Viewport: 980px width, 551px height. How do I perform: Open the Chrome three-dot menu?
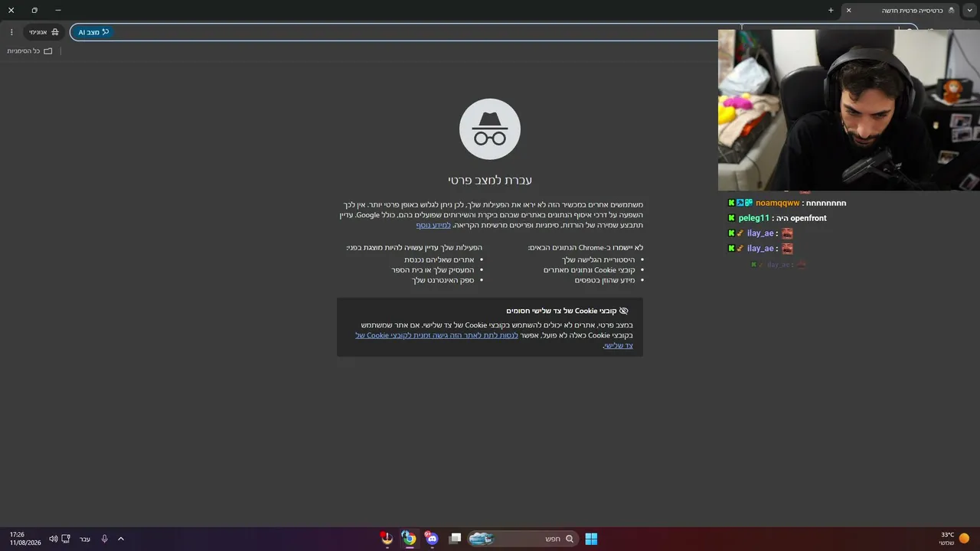11,32
